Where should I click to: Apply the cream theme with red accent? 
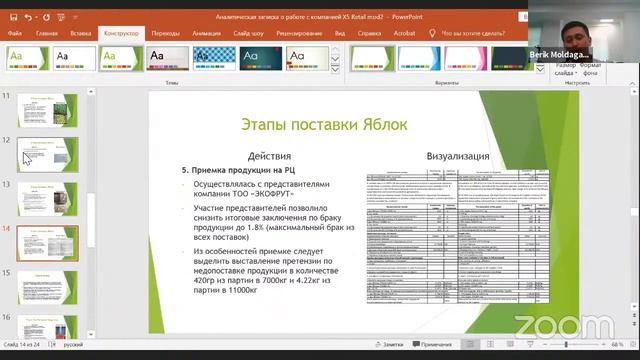coord(307,58)
